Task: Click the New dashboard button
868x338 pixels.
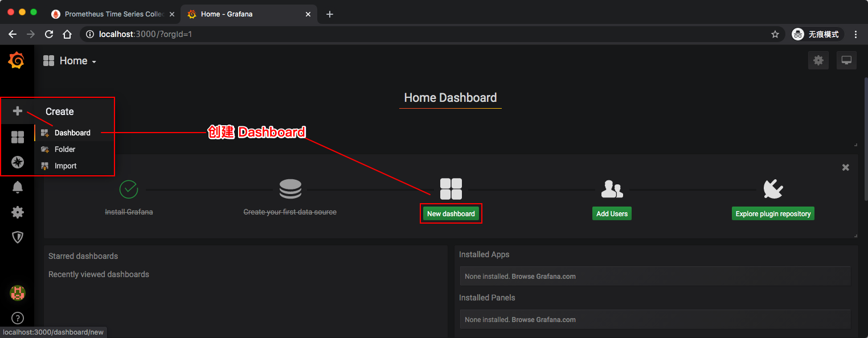Action: (x=451, y=213)
